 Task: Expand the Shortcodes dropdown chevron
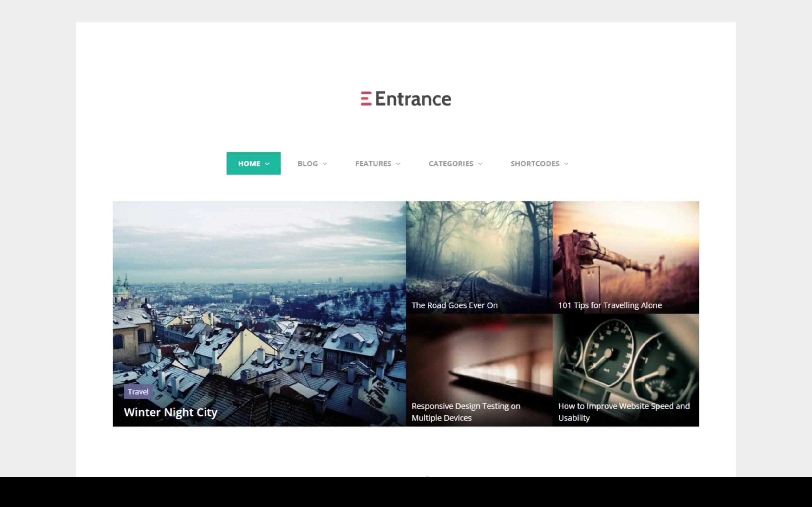pyautogui.click(x=566, y=164)
